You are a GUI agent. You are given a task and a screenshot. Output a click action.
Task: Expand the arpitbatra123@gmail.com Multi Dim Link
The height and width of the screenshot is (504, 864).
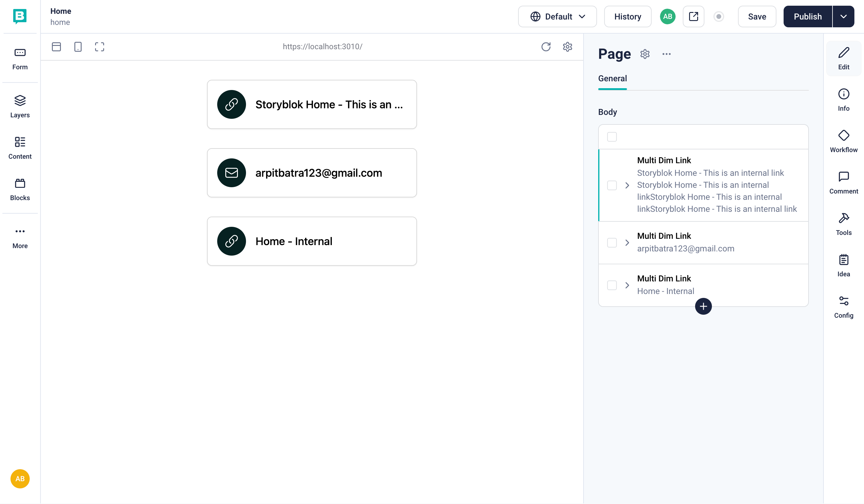pyautogui.click(x=627, y=242)
